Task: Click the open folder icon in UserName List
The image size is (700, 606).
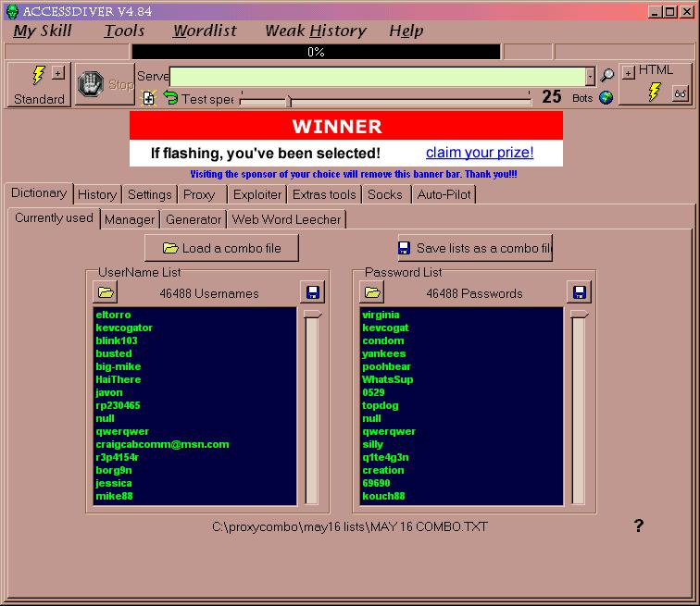Action: pyautogui.click(x=106, y=292)
